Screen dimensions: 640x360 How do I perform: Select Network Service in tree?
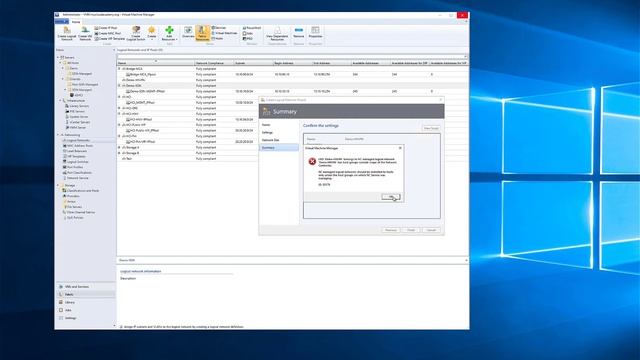(x=77, y=178)
